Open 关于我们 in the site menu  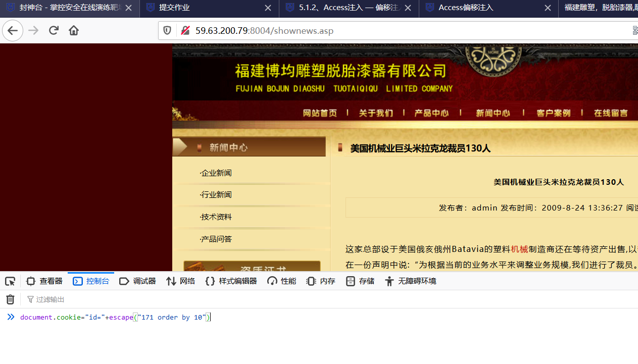point(376,113)
